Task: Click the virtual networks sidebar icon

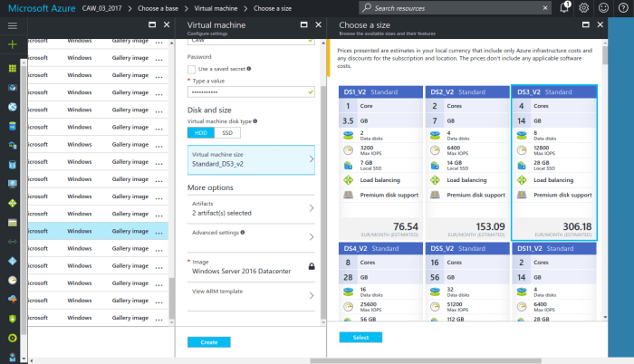Action: (x=13, y=242)
